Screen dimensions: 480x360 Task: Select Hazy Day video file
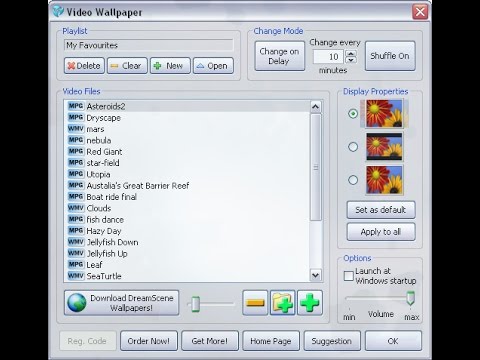click(187, 231)
